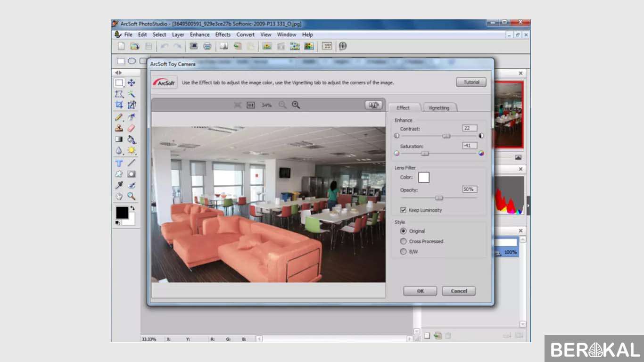Collapse the right panels with side arrow
Screen dimensions: 644x362
point(528,206)
